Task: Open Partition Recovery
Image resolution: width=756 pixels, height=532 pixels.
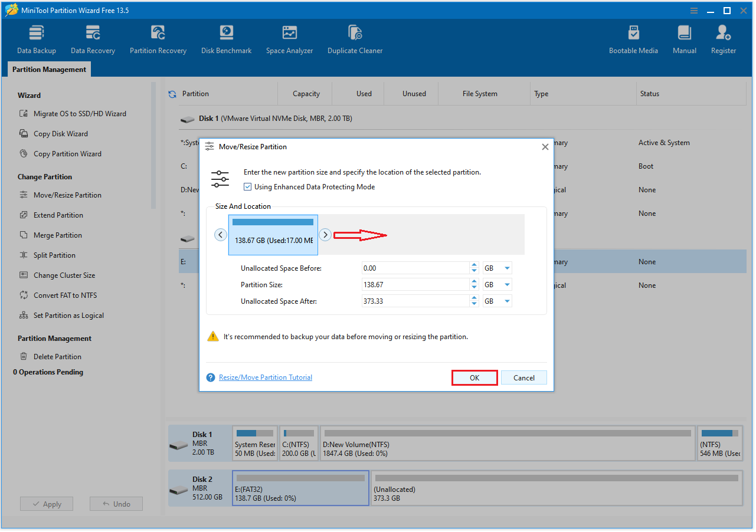Action: pyautogui.click(x=158, y=38)
